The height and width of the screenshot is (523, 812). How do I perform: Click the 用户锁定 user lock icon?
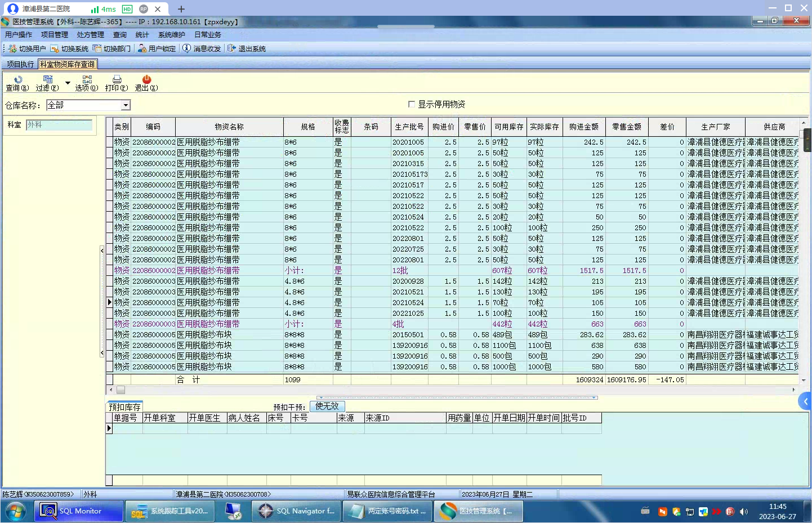tap(157, 49)
